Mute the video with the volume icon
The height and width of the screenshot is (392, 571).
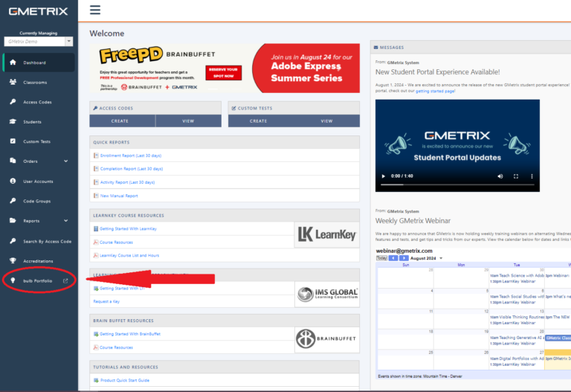click(499, 176)
